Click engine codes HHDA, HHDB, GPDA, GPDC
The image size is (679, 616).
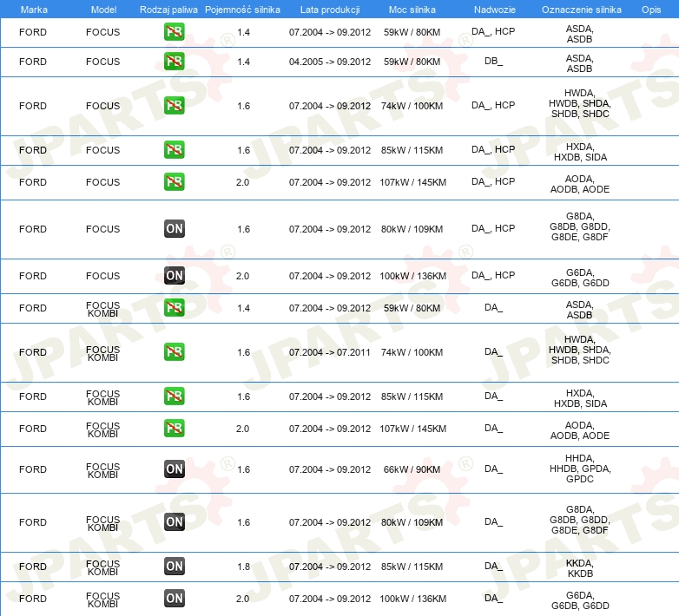tap(580, 469)
